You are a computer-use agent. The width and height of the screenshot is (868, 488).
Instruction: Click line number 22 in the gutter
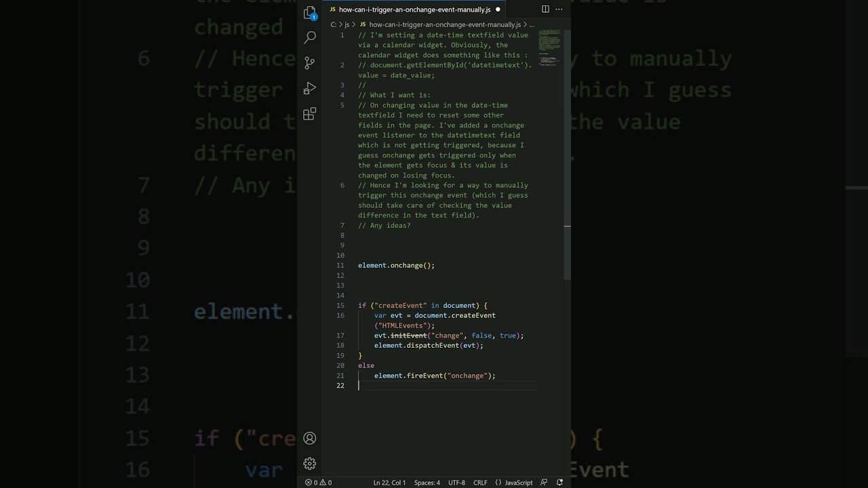340,385
